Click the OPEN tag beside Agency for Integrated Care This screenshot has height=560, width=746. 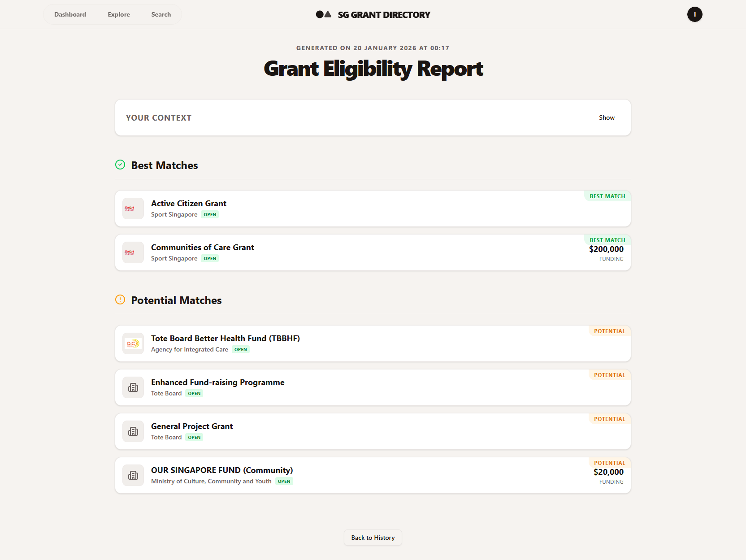point(241,350)
